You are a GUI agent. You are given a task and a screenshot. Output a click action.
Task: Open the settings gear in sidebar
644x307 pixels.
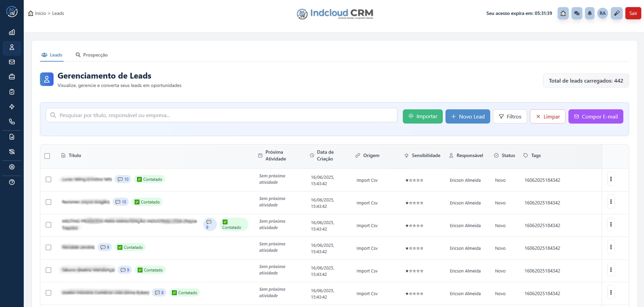(12, 167)
